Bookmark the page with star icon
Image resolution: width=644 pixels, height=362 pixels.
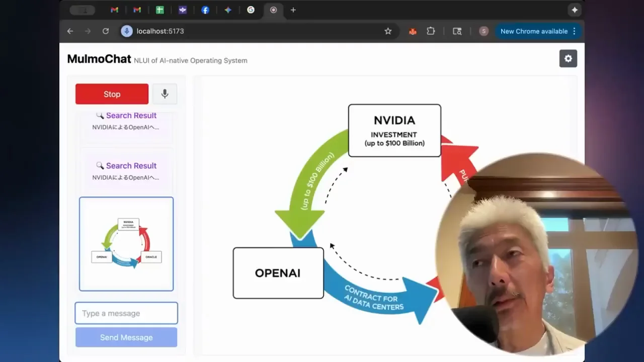(388, 31)
